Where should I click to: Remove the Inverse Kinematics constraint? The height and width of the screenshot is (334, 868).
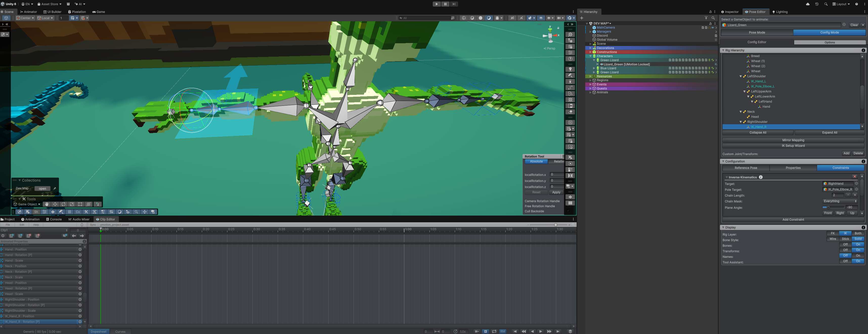pos(855,177)
